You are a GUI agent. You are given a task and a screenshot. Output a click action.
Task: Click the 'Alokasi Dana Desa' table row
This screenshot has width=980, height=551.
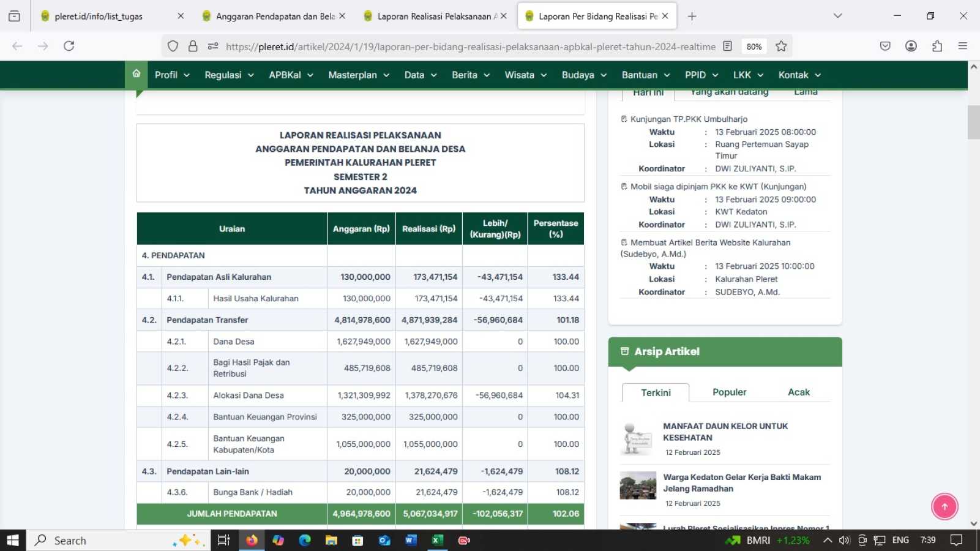(x=361, y=395)
